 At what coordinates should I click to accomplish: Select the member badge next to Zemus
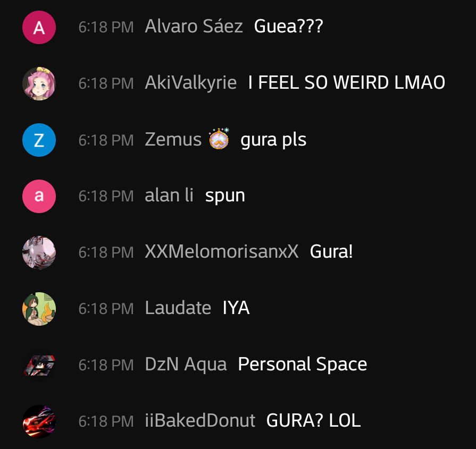click(219, 139)
